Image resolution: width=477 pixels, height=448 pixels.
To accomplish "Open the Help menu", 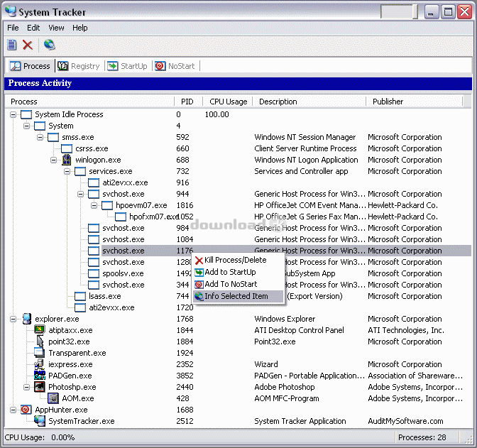I will 80,28.
